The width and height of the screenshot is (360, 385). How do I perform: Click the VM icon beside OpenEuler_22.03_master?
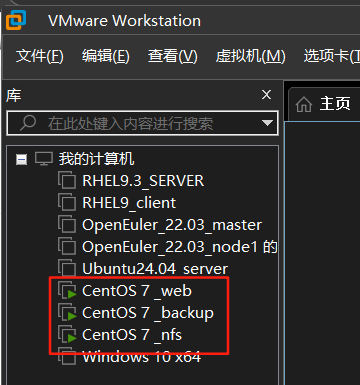[67, 225]
